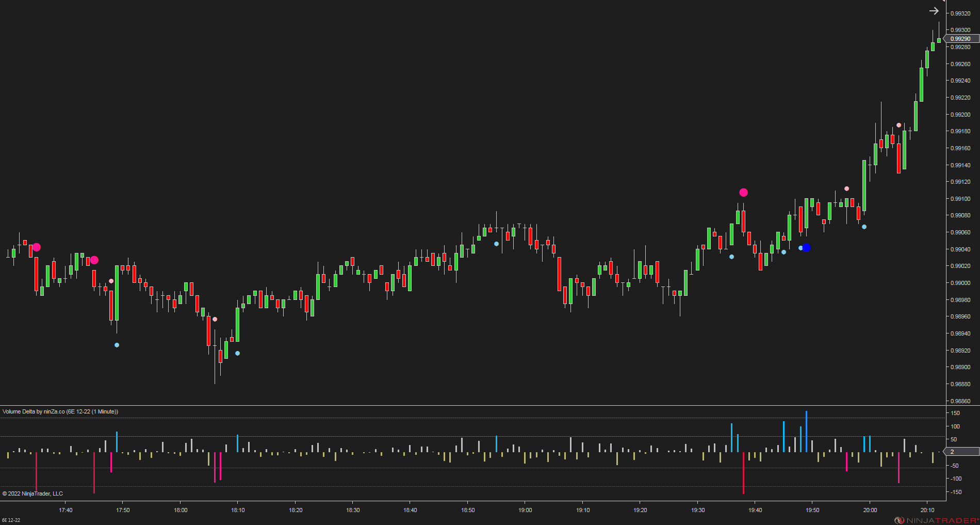Click the deep red delta bar near 19:38
Image resolution: width=980 pixels, height=525 pixels.
(743, 474)
